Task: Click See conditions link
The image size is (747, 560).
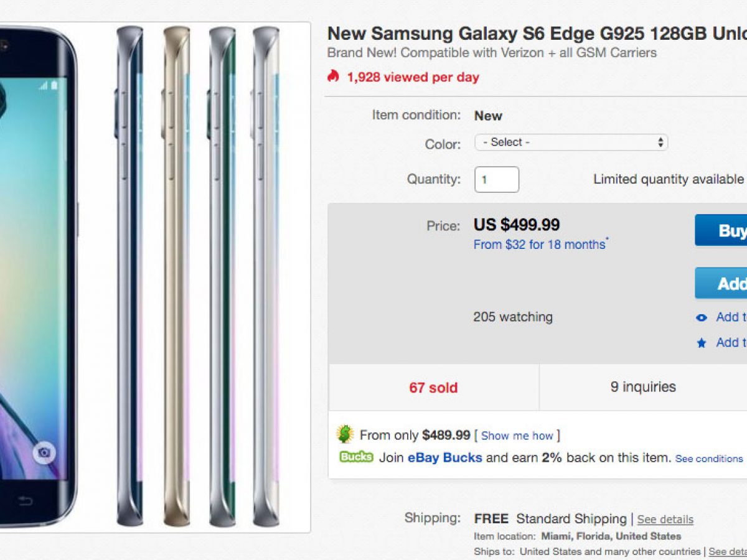Action: coord(708,459)
